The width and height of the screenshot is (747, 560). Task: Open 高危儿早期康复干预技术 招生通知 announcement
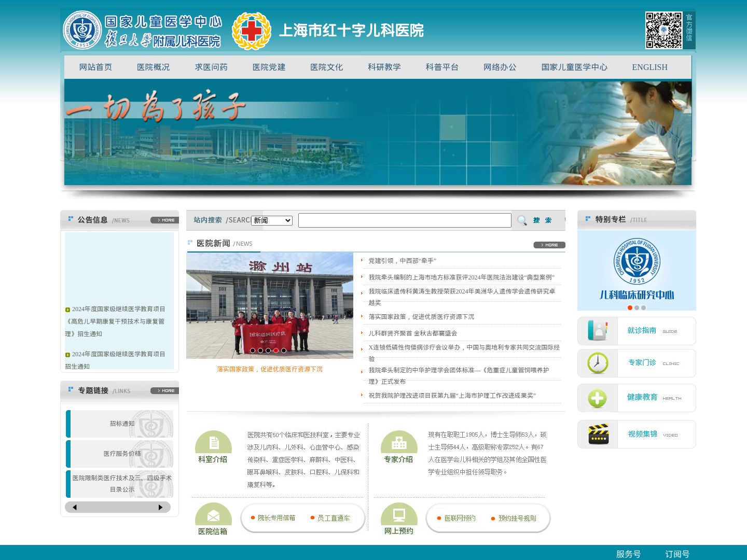click(x=115, y=321)
